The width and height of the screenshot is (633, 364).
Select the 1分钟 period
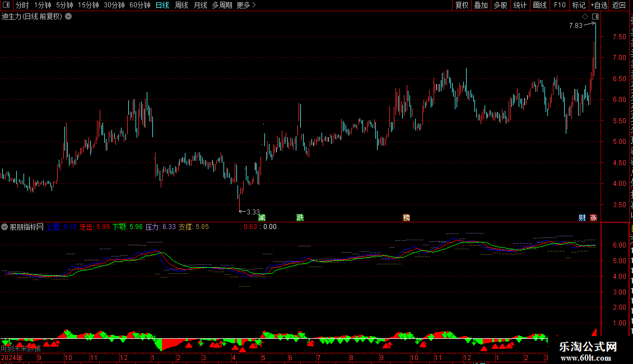pos(43,5)
